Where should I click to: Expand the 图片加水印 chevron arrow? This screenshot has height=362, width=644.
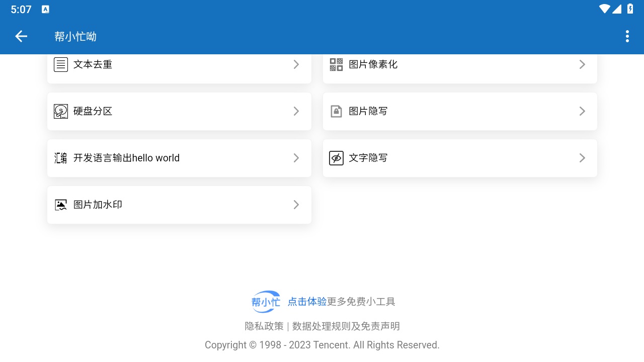pyautogui.click(x=296, y=205)
